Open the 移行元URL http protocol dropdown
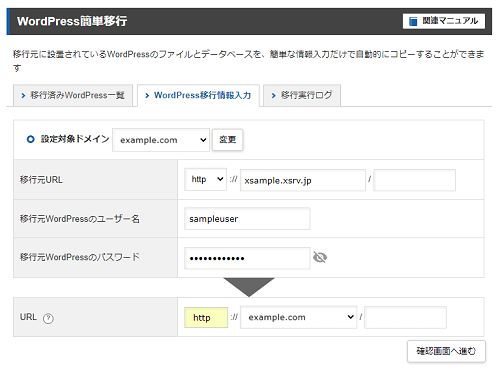Screen dimensions: 500x376 point(206,179)
